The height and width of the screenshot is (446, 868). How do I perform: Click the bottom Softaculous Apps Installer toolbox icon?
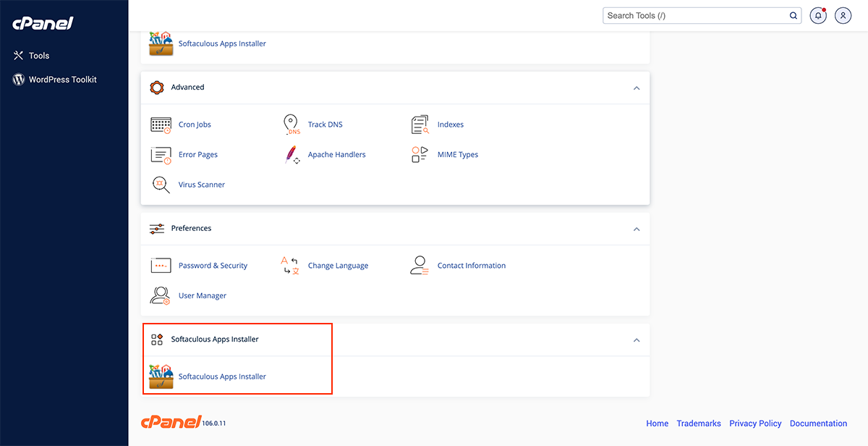coord(161,376)
